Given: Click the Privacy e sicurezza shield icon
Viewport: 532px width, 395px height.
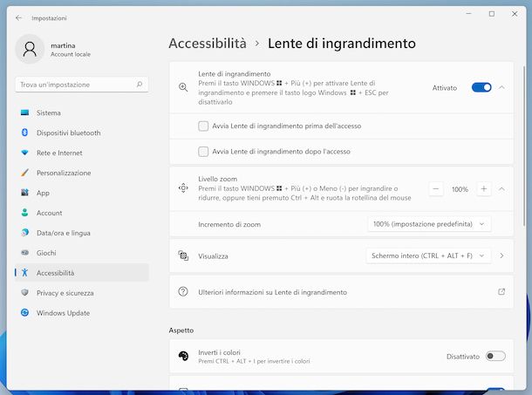Looking at the screenshot, I should [24, 292].
